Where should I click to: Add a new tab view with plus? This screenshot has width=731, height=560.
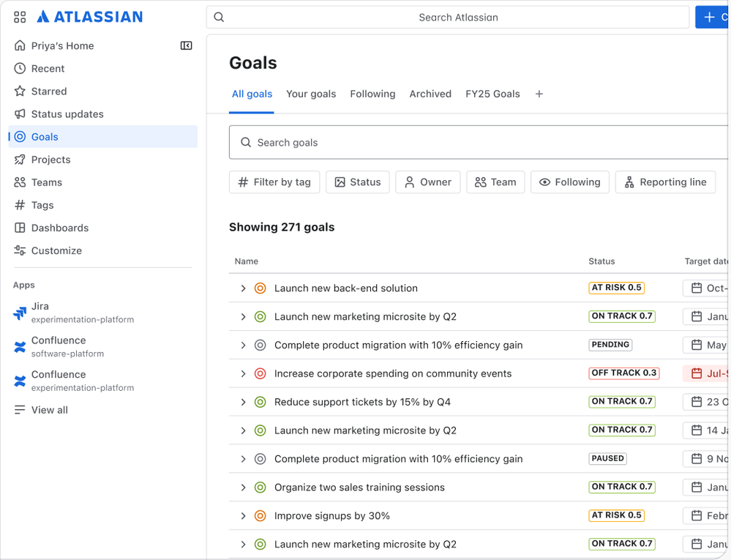point(539,94)
